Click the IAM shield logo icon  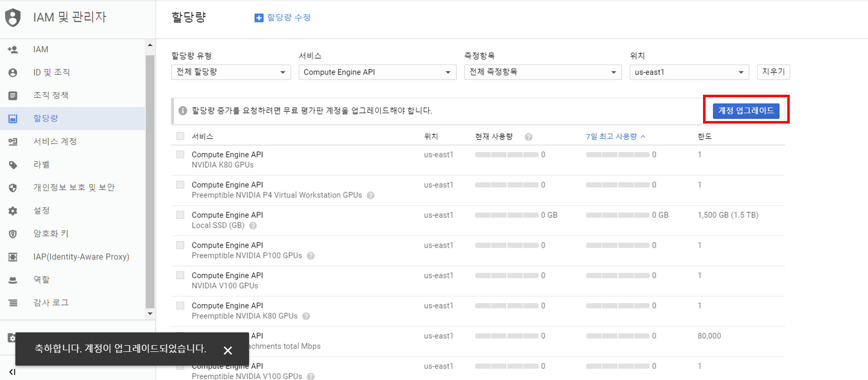pos(13,17)
